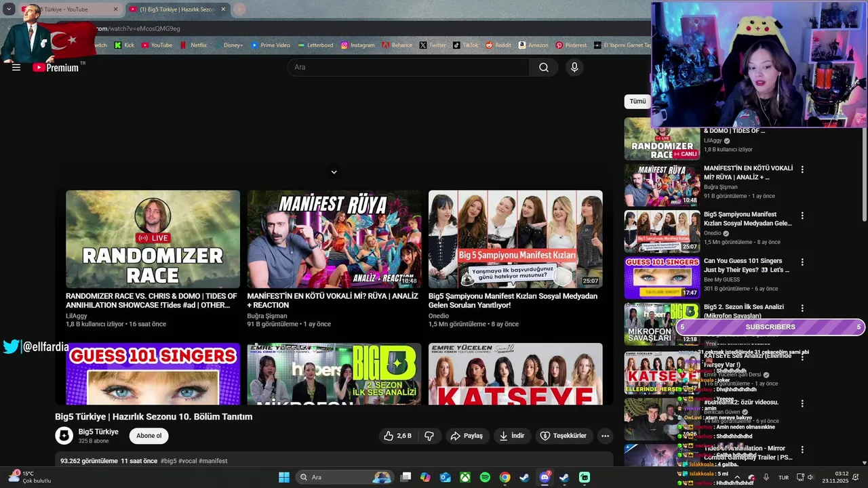The width and height of the screenshot is (868, 488).
Task: Open the YouTube hamburger guide menu
Action: (16, 67)
